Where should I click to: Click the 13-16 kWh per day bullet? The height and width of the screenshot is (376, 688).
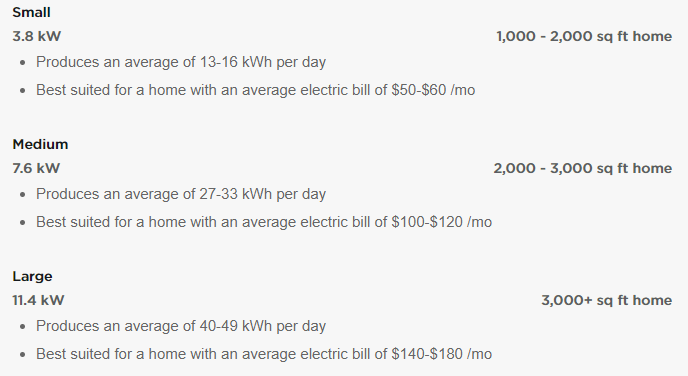pos(181,62)
